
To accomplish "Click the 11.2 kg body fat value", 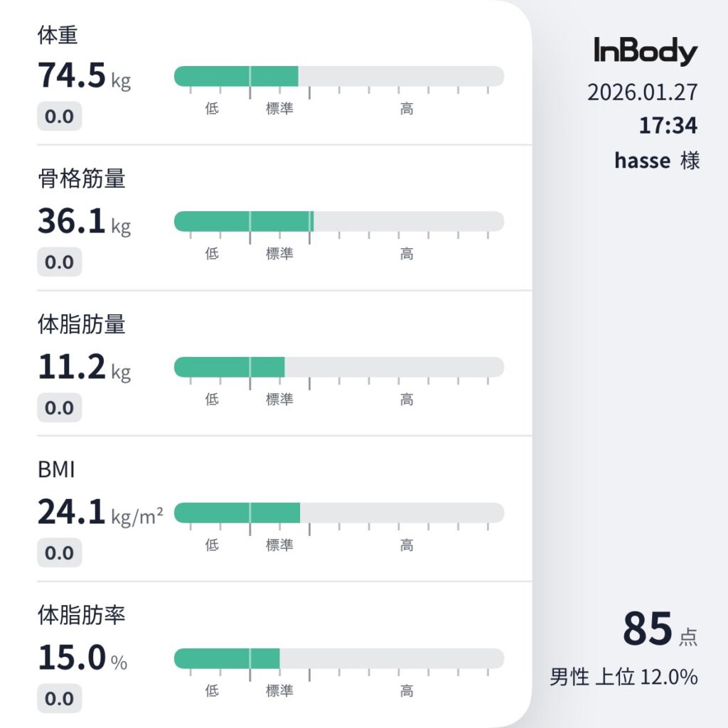I will pyautogui.click(x=83, y=368).
